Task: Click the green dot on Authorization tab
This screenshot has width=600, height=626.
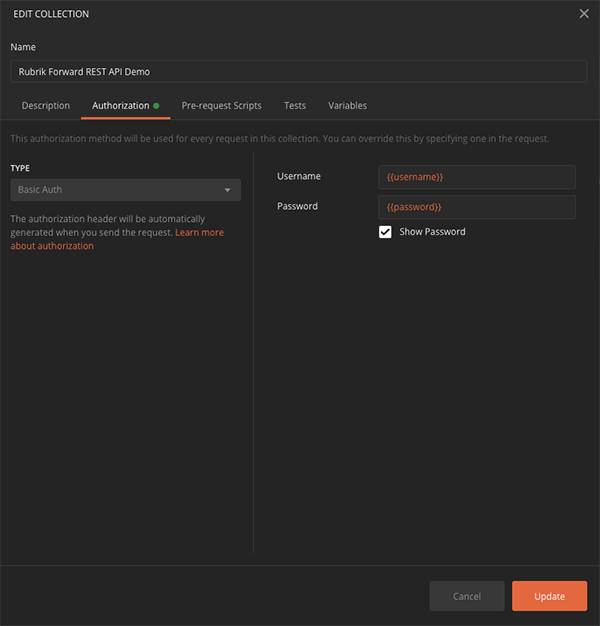Action: pos(156,106)
